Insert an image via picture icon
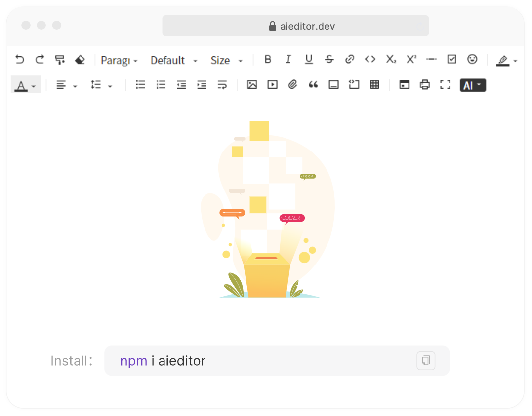 click(252, 85)
